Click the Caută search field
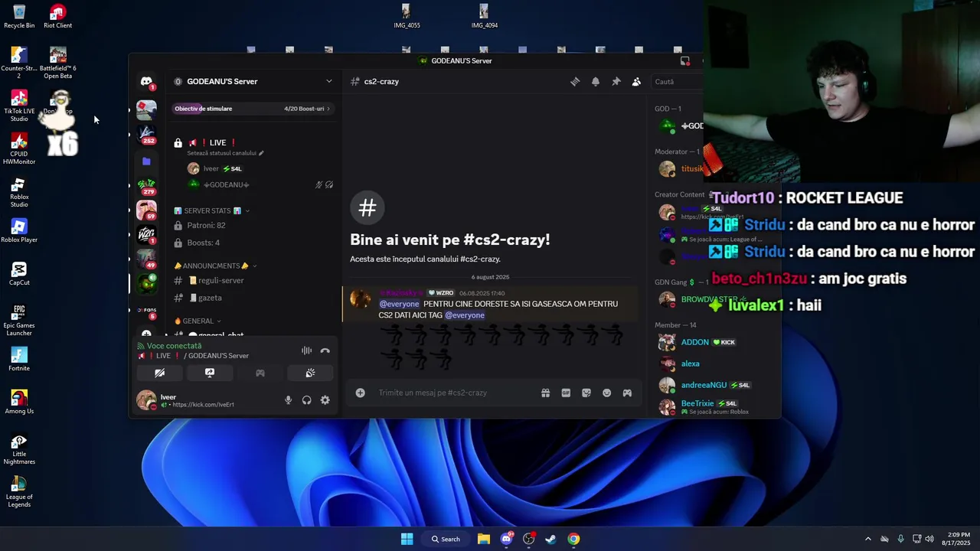 pyautogui.click(x=677, y=82)
